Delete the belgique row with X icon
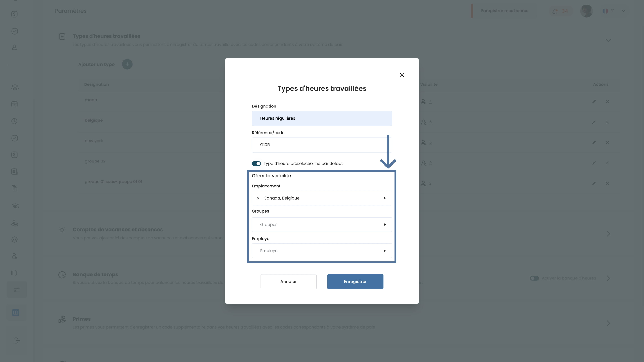This screenshot has height=362, width=644. pyautogui.click(x=607, y=122)
